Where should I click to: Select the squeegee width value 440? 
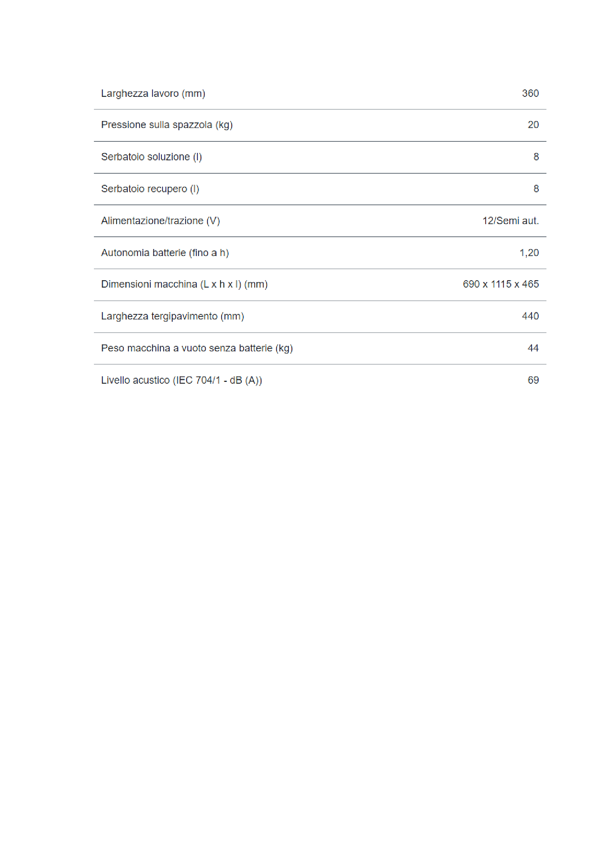pyautogui.click(x=530, y=316)
